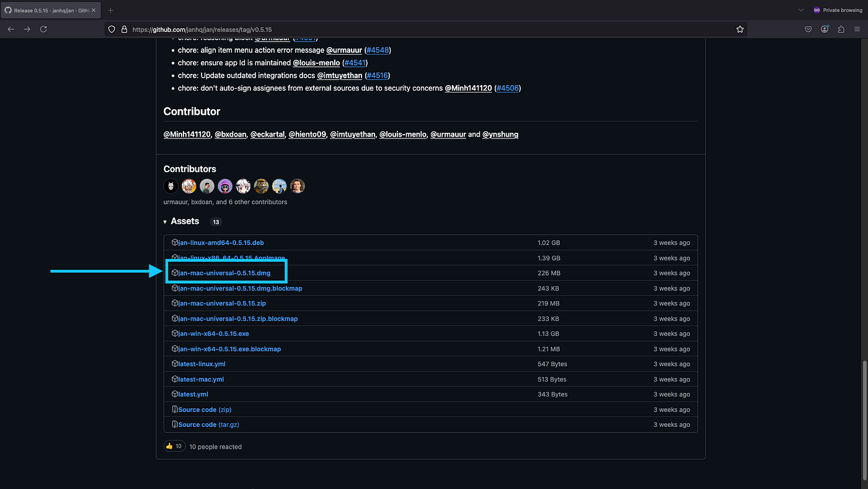The height and width of the screenshot is (489, 868).
Task: Open the pink beanie contributor avatar
Action: [x=225, y=186]
